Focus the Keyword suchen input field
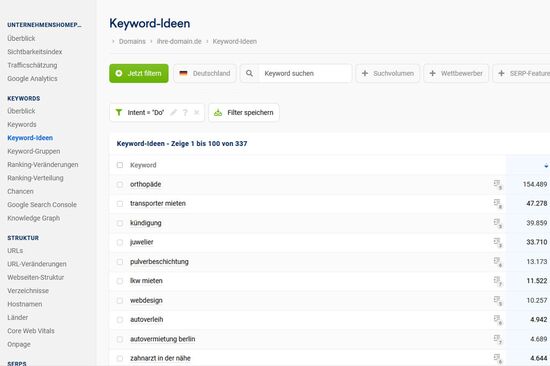550x366 pixels. pos(305,73)
